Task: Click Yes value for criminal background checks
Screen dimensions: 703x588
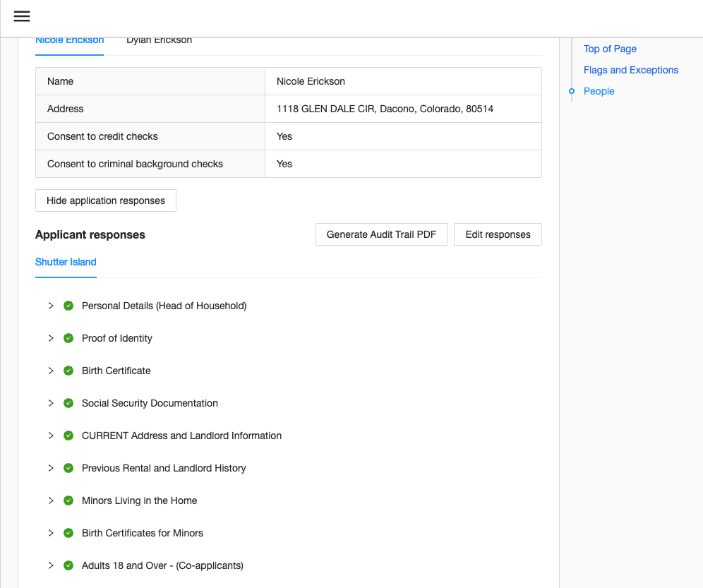Action: (x=284, y=164)
